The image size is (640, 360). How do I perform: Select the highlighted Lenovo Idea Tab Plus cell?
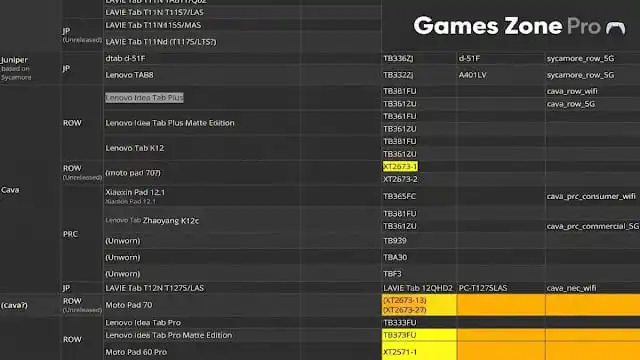[144, 98]
